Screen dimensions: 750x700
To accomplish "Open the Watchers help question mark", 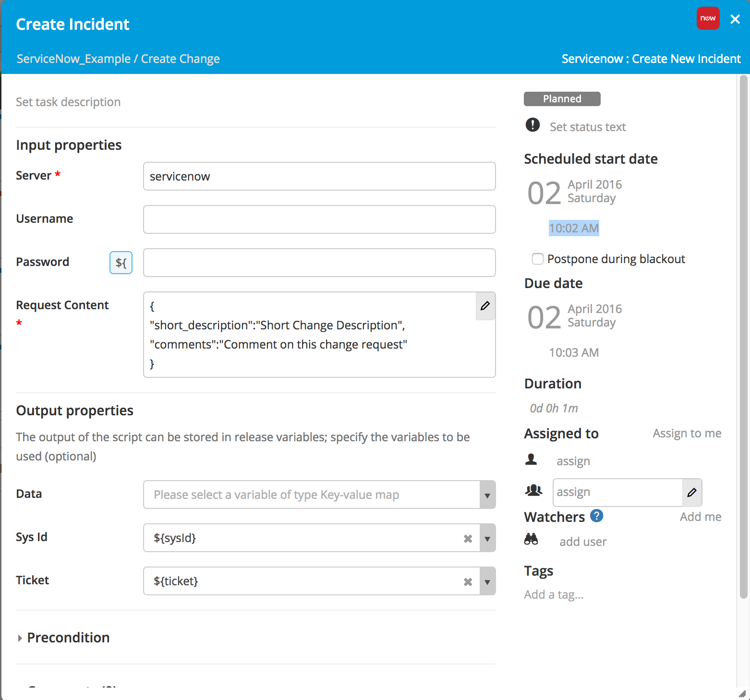I will (596, 516).
